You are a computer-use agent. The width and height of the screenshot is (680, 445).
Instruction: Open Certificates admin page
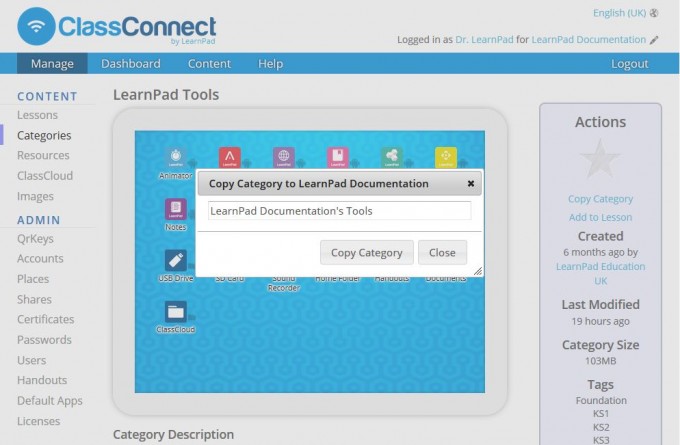pyautogui.click(x=46, y=319)
